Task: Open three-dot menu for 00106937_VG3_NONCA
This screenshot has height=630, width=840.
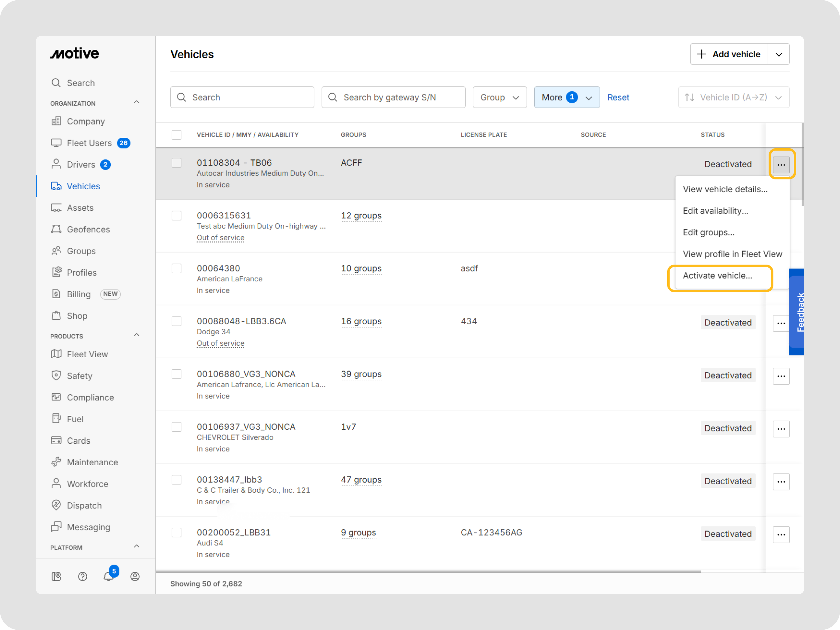Action: (781, 429)
